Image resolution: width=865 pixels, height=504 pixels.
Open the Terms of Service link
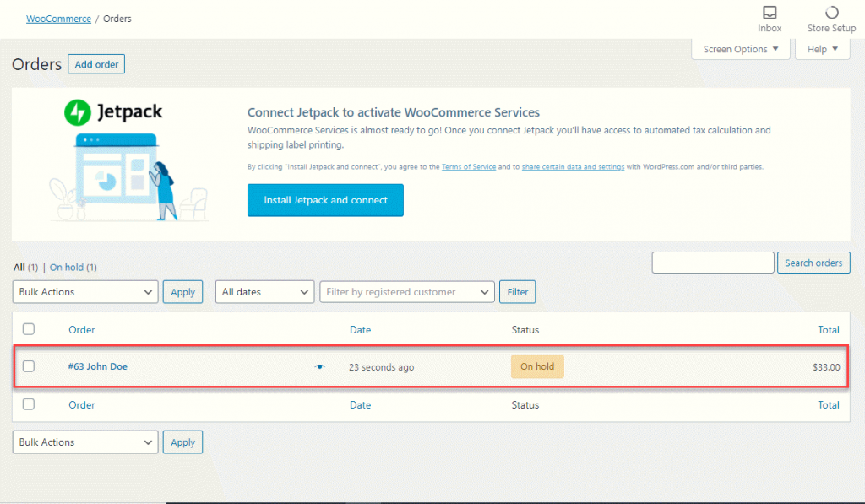[469, 166]
